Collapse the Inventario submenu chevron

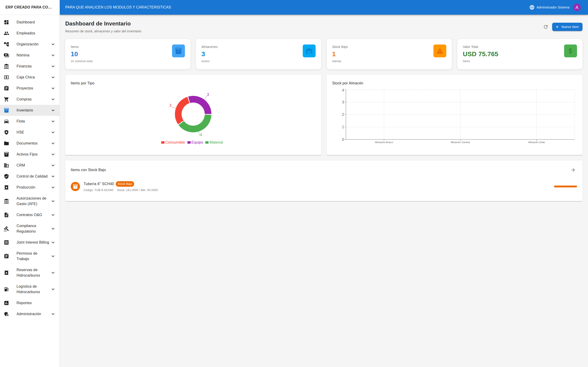(53, 110)
